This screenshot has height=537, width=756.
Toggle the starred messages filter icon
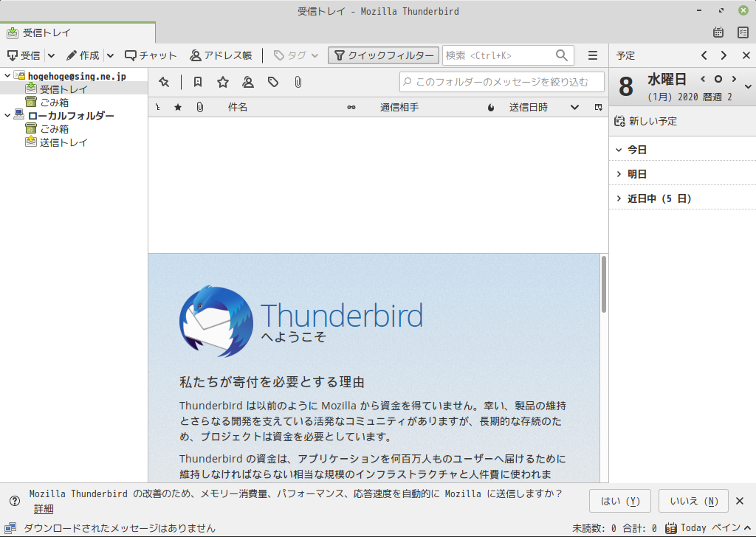(x=223, y=83)
